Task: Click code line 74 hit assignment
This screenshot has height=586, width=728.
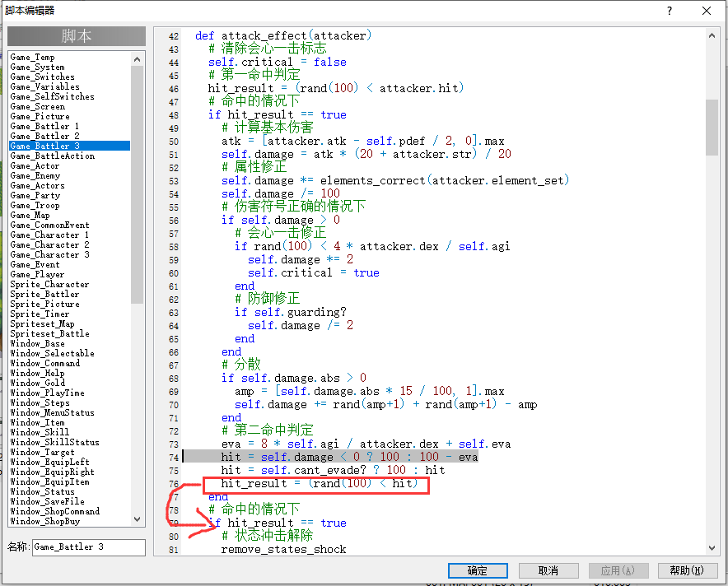Action: (x=349, y=457)
